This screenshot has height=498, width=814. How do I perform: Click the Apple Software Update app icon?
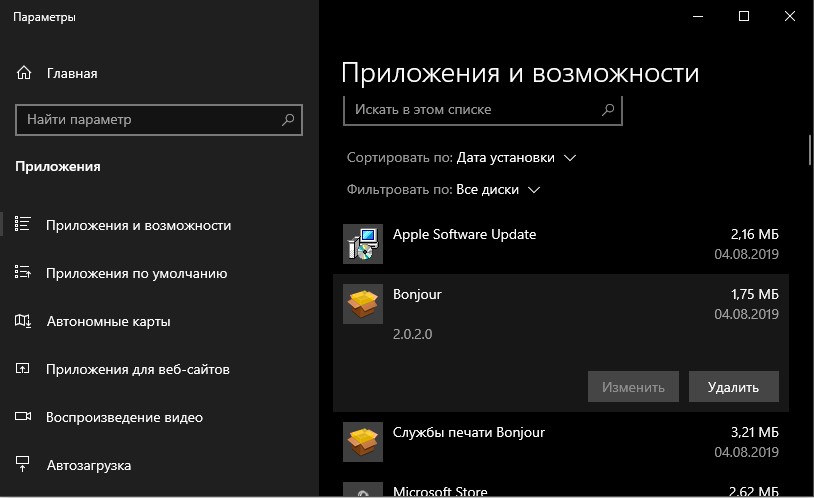[x=363, y=244]
